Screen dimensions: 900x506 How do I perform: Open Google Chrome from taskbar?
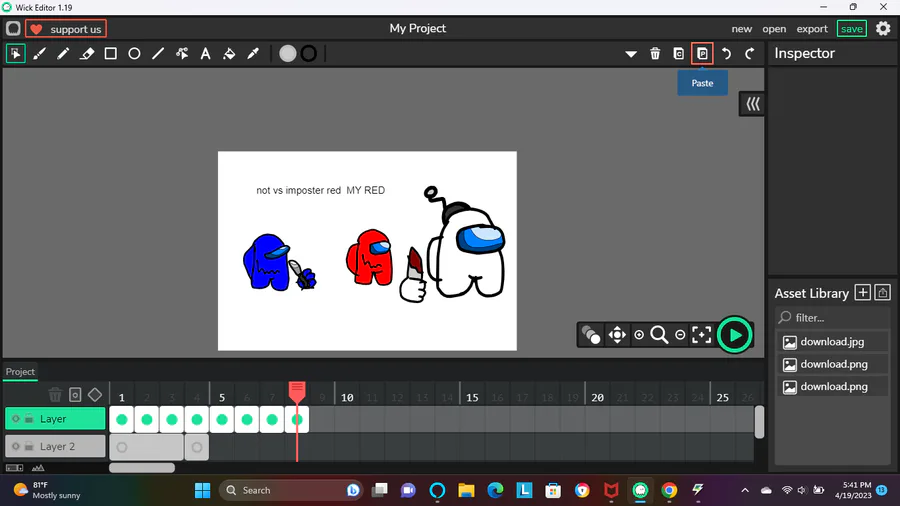tap(669, 490)
